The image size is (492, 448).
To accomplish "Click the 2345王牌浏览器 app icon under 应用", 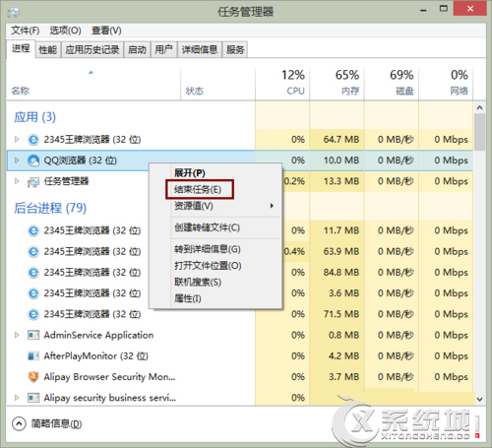I will [x=33, y=140].
